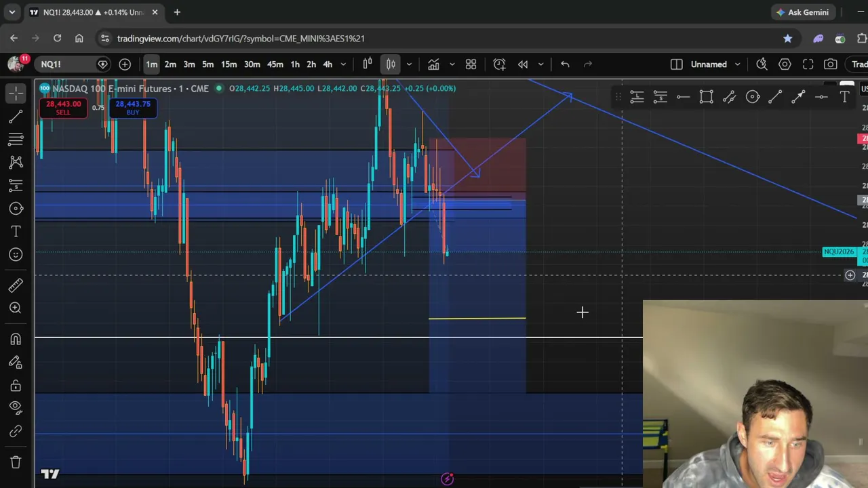Open chart settings hexagon icon
Viewport: 868px width, 488px height.
[x=785, y=64]
